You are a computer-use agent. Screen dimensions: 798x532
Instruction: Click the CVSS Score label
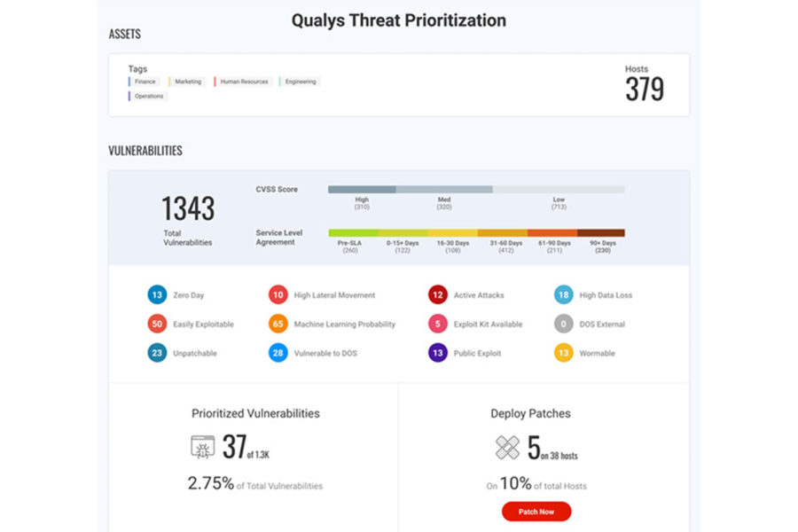(x=277, y=190)
